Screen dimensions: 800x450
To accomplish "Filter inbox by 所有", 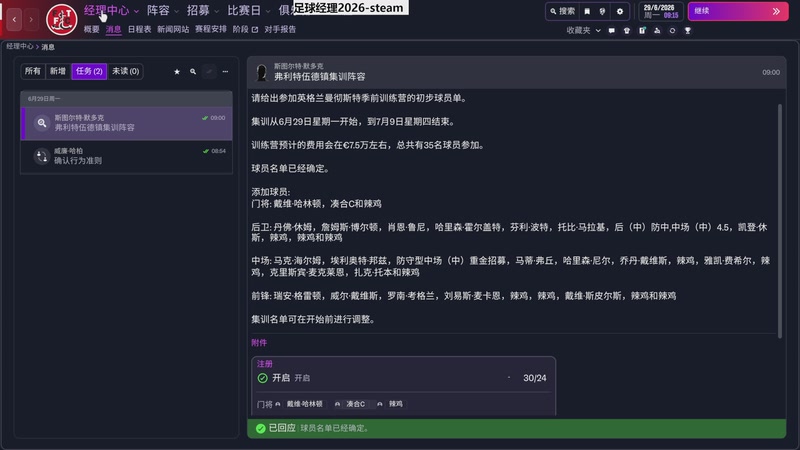I will 33,71.
